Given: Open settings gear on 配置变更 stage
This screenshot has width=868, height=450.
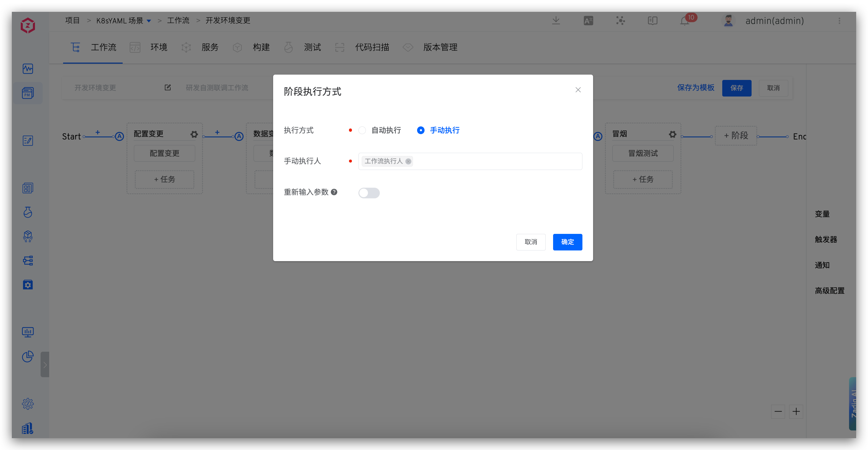Looking at the screenshot, I should 194,134.
